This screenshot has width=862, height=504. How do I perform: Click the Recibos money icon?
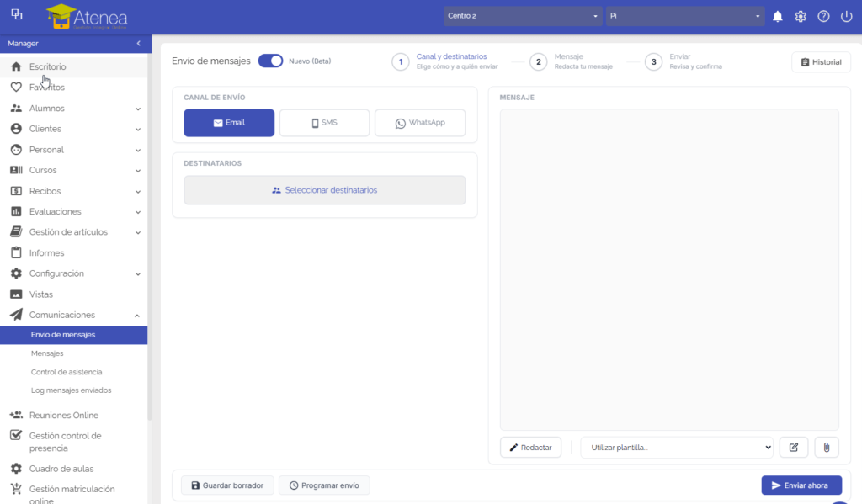point(16,191)
